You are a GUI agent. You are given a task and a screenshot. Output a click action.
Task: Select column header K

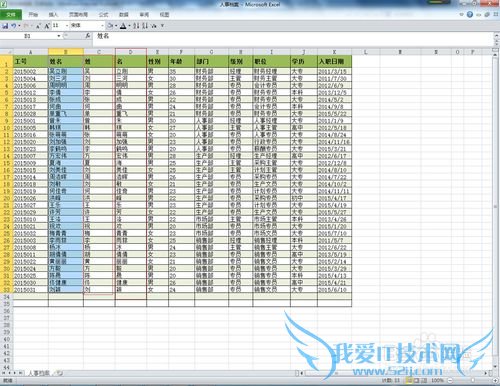(x=334, y=52)
